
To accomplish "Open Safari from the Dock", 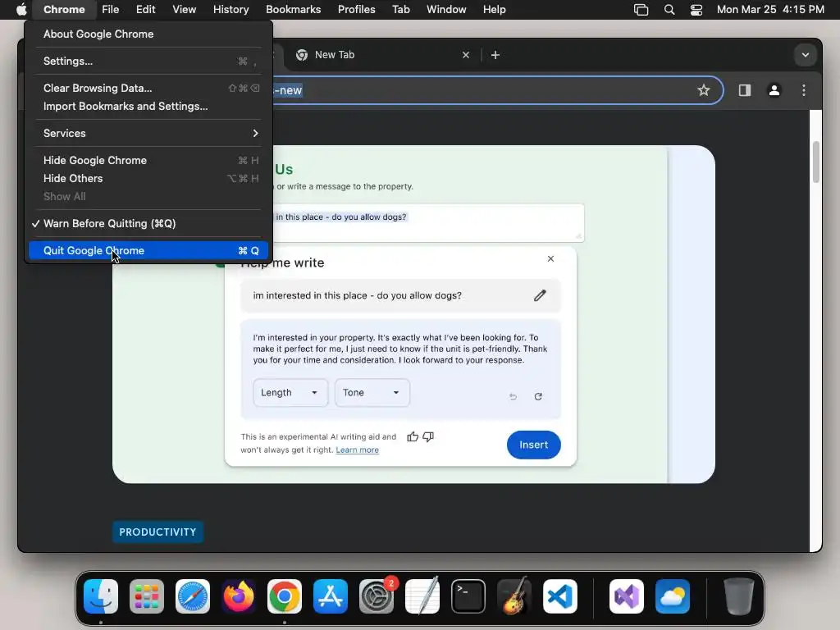I will [193, 596].
